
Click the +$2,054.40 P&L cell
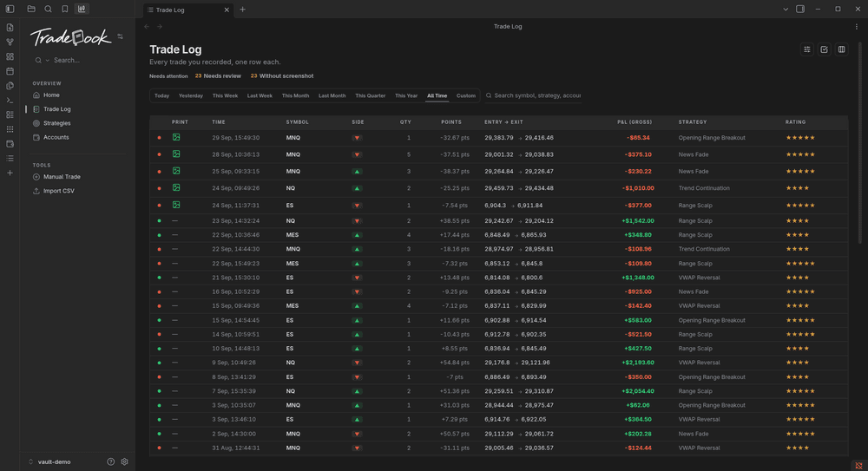point(638,391)
